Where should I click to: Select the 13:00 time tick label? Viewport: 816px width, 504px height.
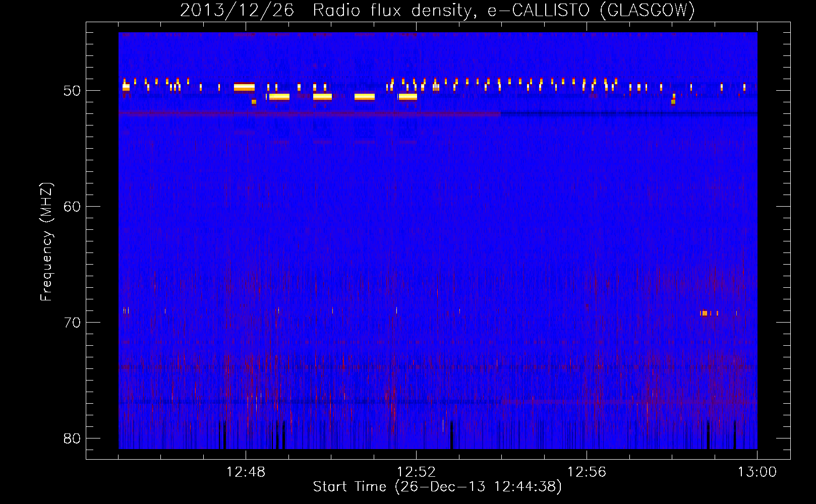click(x=757, y=472)
